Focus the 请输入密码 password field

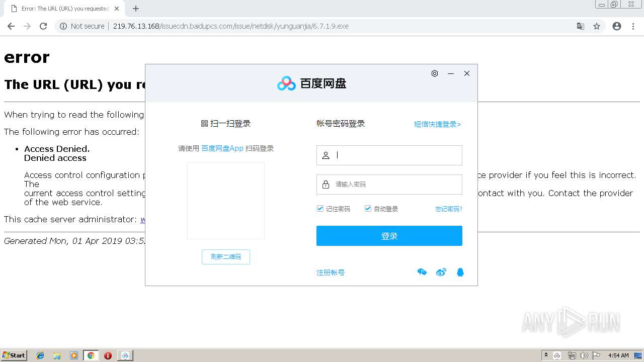point(389,185)
